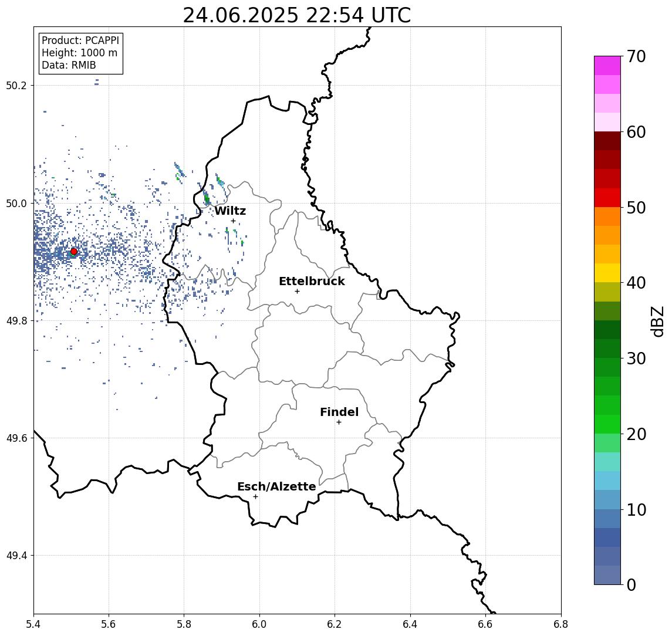Click the colorbar tick label 50
Viewport: 672px width, 636px height.
point(636,208)
